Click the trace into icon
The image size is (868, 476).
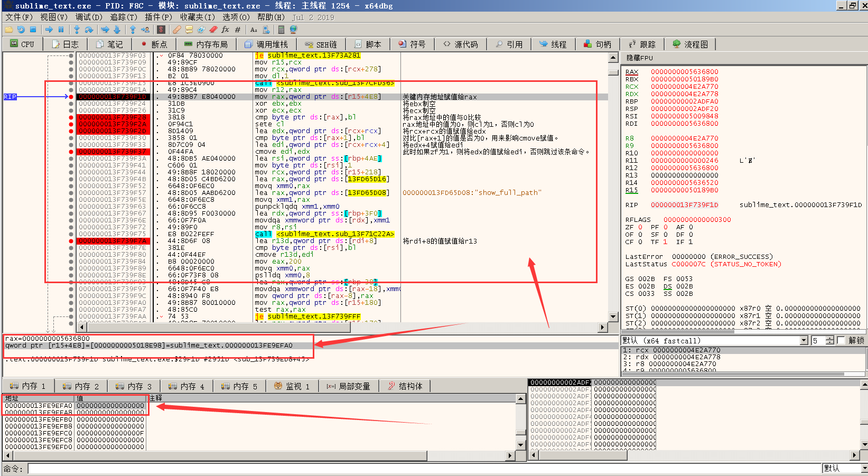[105, 30]
